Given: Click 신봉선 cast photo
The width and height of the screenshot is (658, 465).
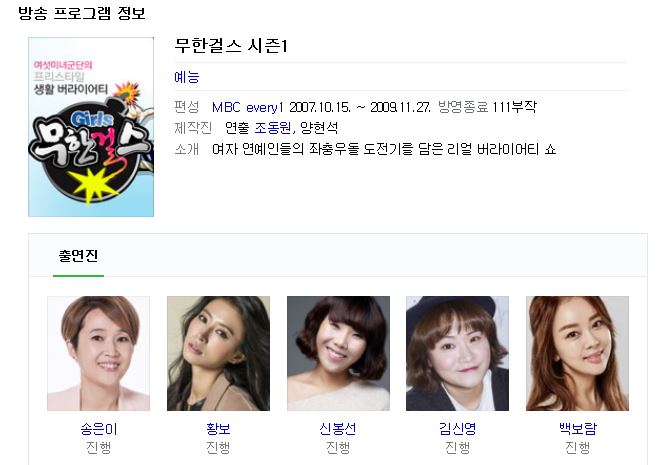Looking at the screenshot, I should pyautogui.click(x=338, y=353).
